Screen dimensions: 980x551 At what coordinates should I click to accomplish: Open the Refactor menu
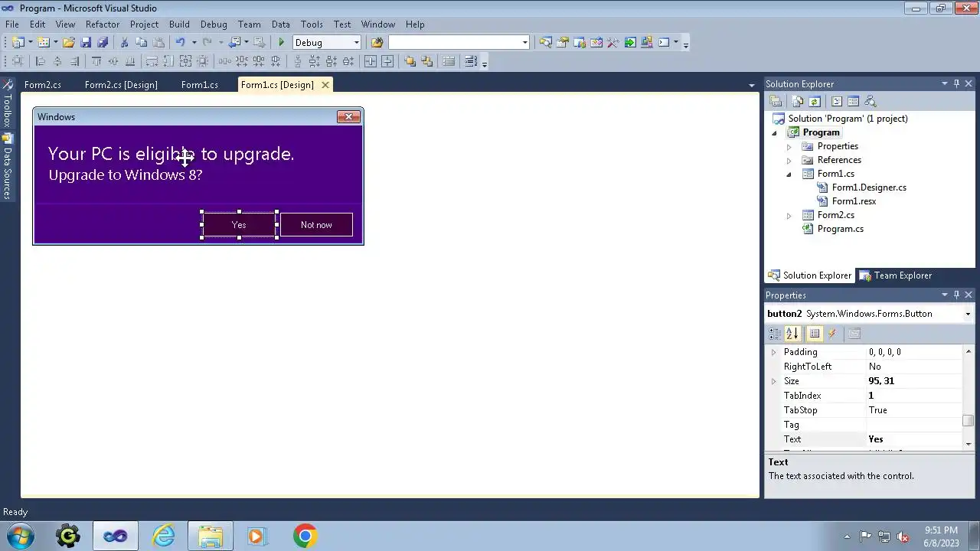[x=103, y=24]
